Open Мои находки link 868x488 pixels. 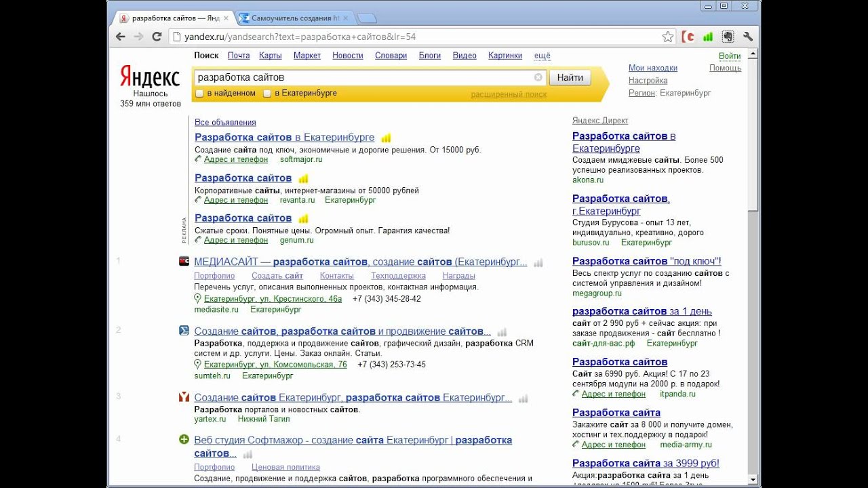(x=653, y=68)
